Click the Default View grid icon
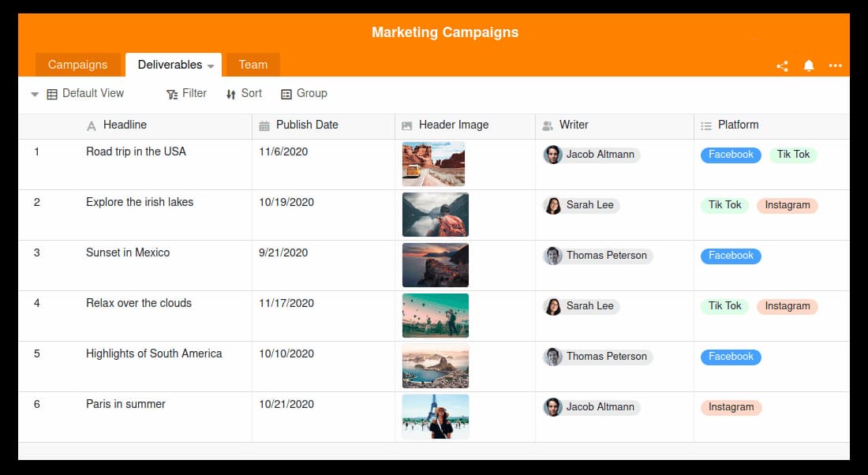 (52, 94)
